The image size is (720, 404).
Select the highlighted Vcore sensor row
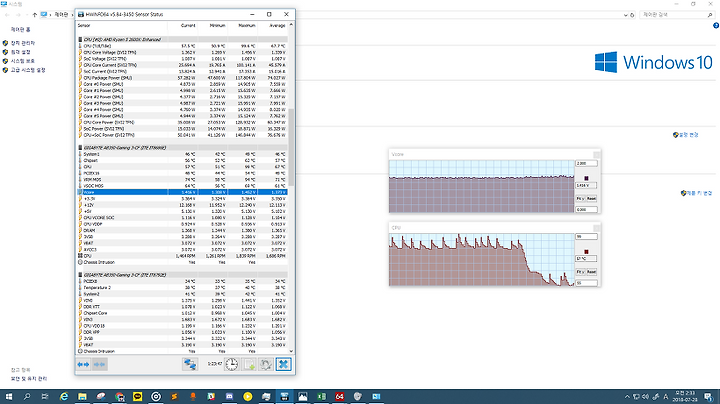[182, 192]
